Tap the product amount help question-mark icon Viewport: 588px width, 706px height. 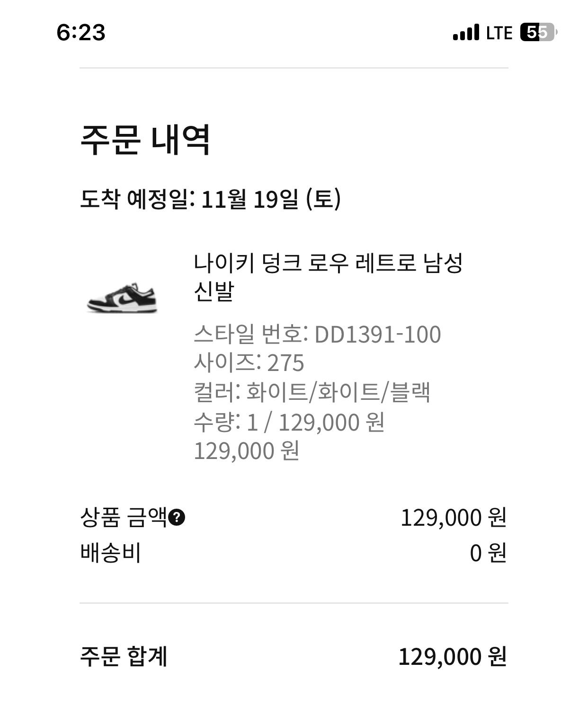coord(177,518)
